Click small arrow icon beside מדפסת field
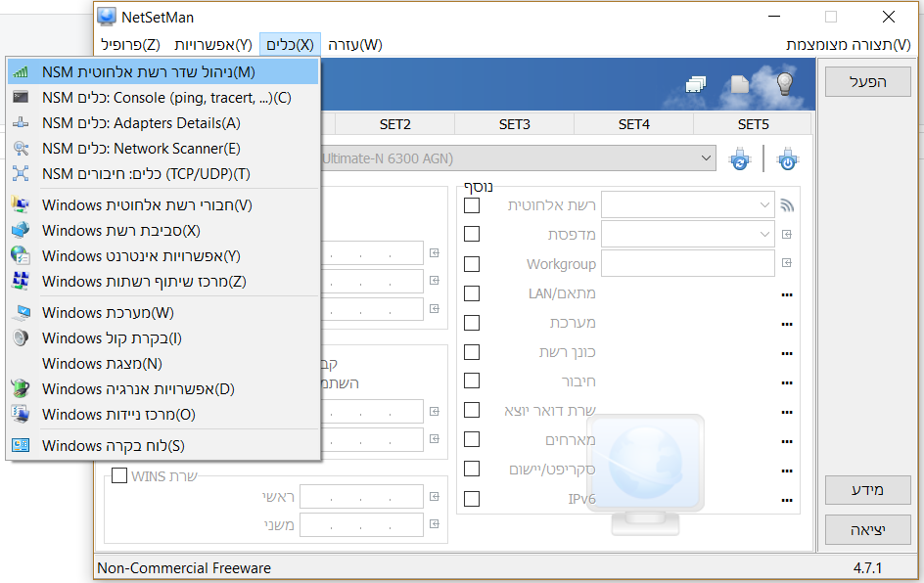 [787, 235]
